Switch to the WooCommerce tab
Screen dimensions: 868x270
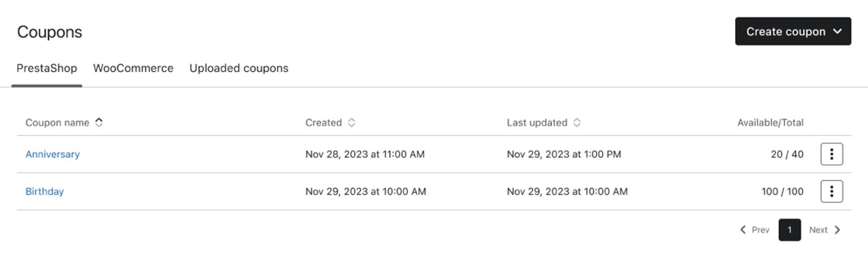[x=133, y=68]
